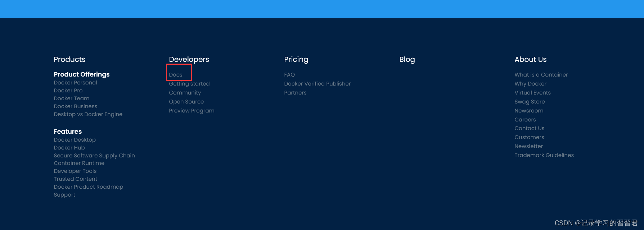Click Contact Us link
This screenshot has width=644, height=230.
(x=529, y=128)
